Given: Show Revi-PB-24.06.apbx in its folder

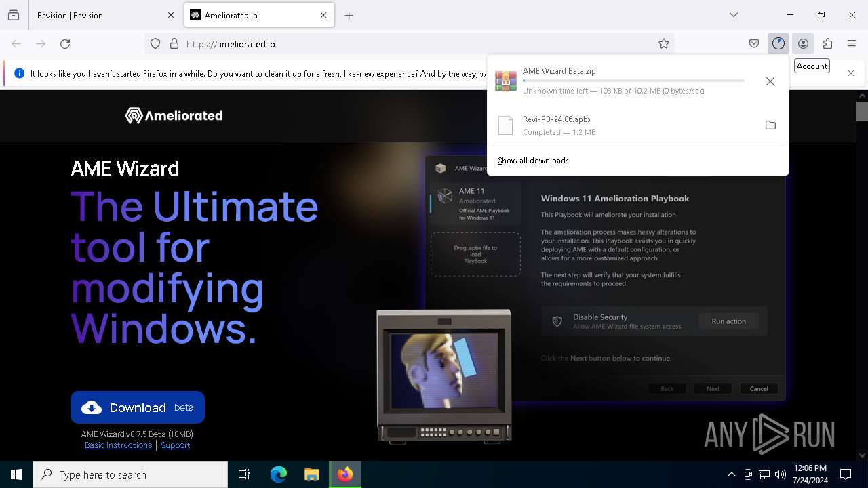Looking at the screenshot, I should [x=770, y=125].
